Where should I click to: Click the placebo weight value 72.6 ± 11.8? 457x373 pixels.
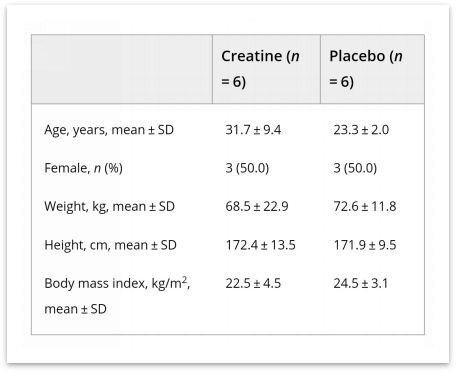(x=365, y=206)
